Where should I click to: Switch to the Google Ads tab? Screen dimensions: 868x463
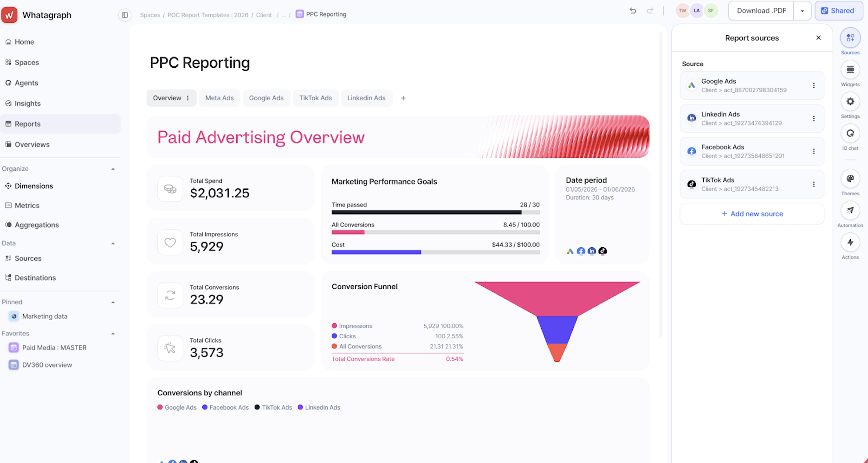coord(266,98)
